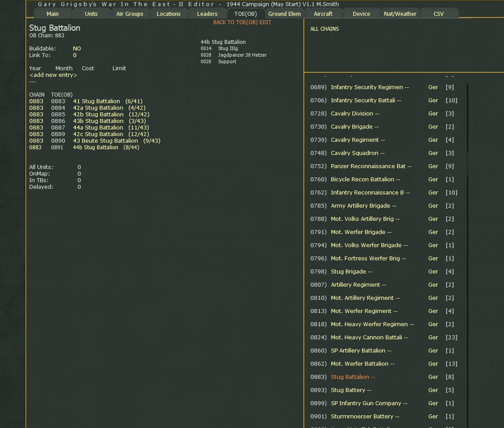Select 42a Stug Battalion (4/42) row

87,108
